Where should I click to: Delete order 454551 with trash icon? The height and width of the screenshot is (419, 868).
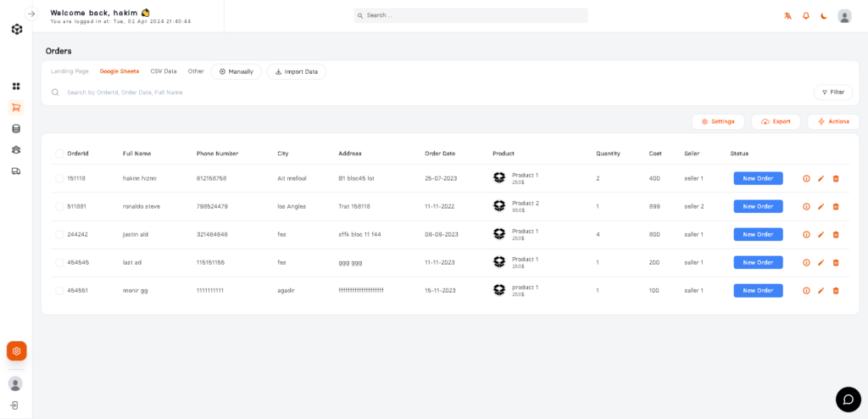(836, 290)
